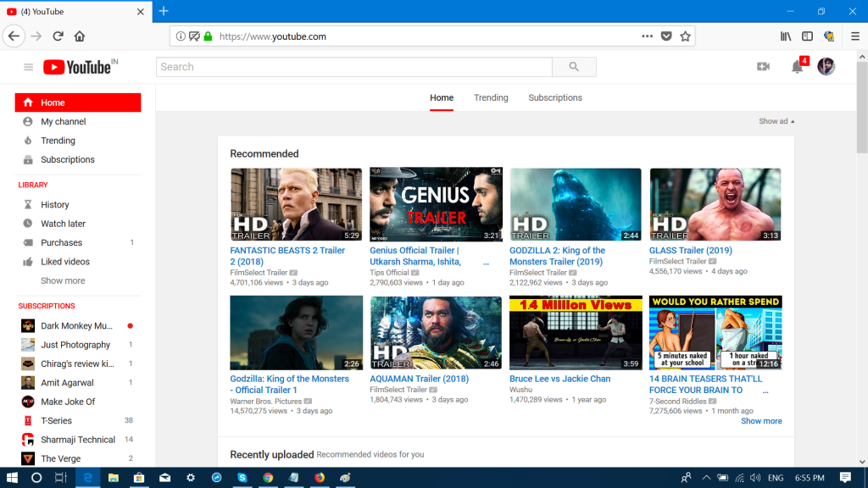Click the YouTube search input field
The height and width of the screenshot is (488, 868).
point(354,67)
